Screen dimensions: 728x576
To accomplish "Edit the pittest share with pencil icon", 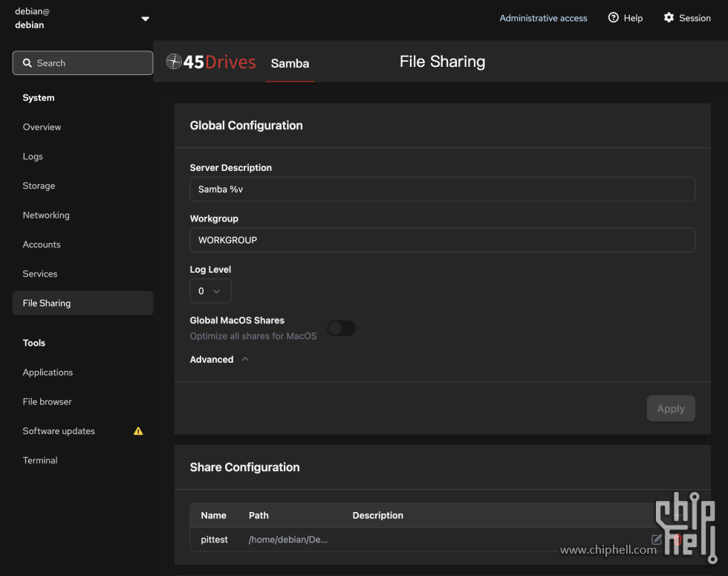I will [656, 540].
